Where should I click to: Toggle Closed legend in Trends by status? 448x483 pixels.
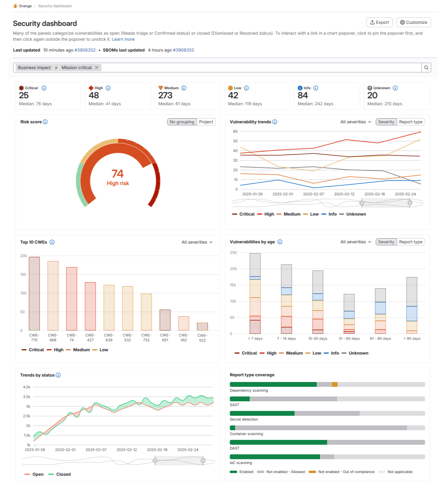(60, 474)
